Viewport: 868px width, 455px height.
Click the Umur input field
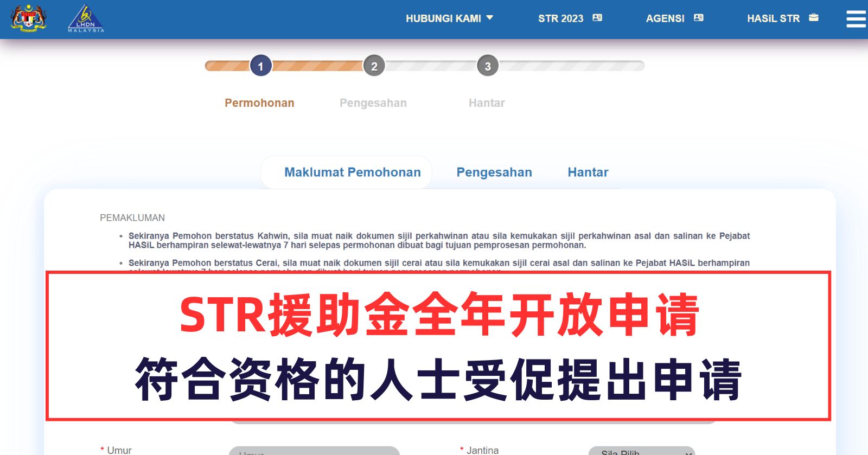(314, 451)
